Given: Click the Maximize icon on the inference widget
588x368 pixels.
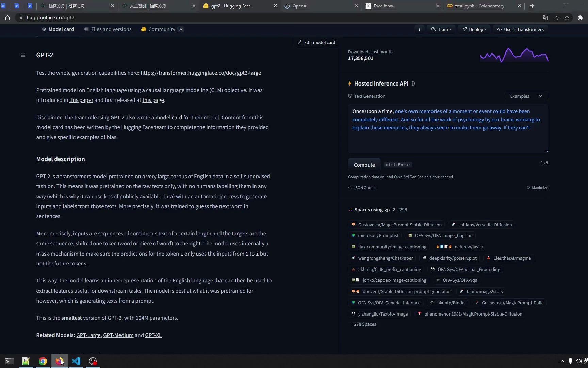Looking at the screenshot, I should click(537, 188).
